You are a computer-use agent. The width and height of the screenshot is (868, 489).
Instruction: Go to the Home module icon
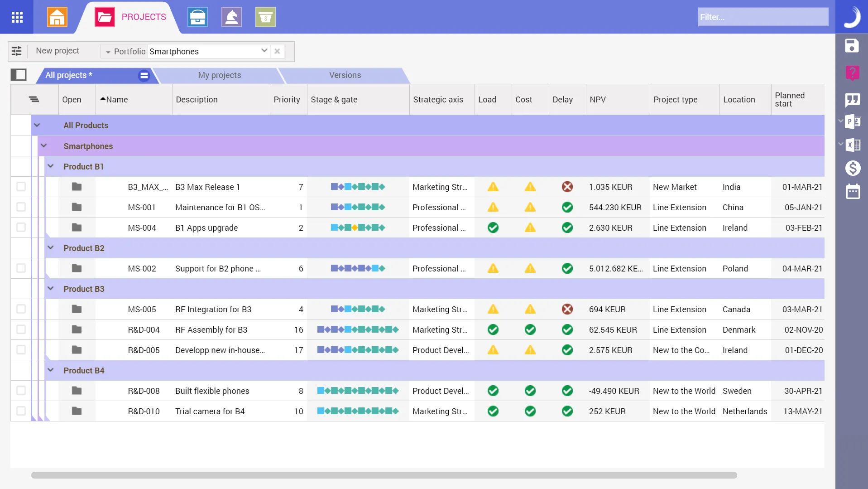57,17
